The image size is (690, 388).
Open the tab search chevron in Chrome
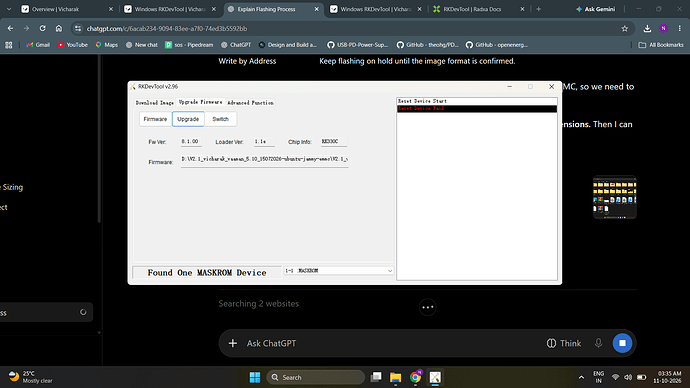9,9
